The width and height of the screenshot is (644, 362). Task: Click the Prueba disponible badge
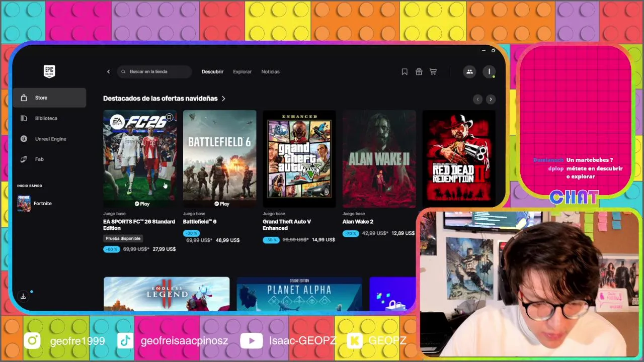click(123, 238)
